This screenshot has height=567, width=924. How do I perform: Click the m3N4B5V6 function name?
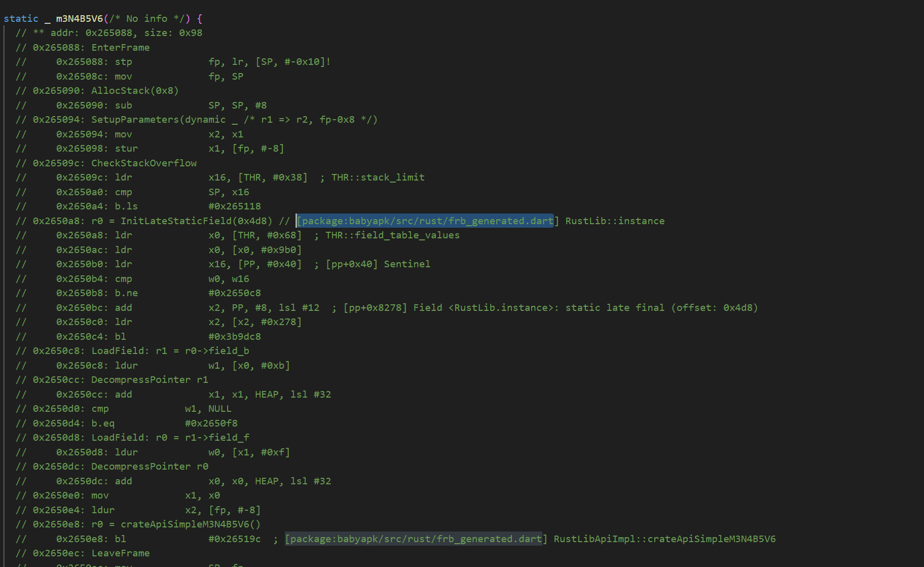79,19
